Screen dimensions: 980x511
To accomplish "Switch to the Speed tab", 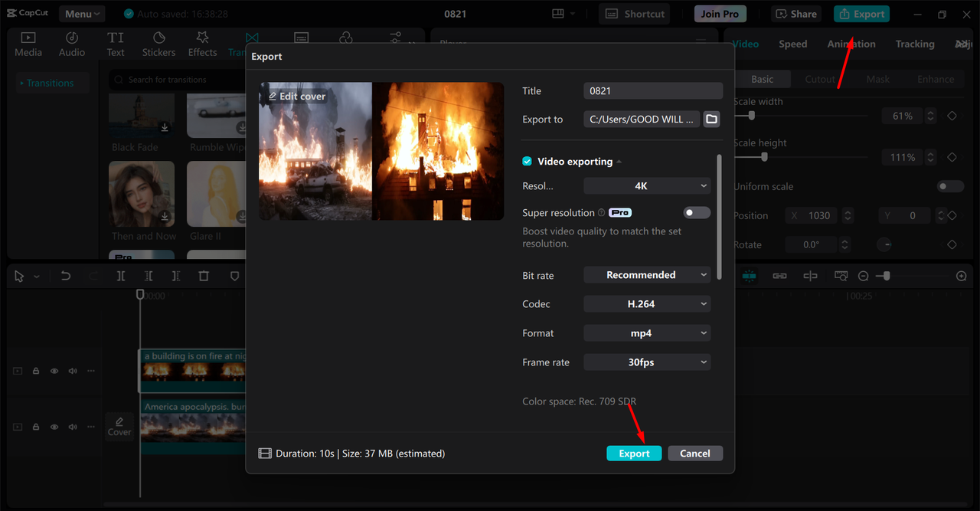I will coord(793,44).
